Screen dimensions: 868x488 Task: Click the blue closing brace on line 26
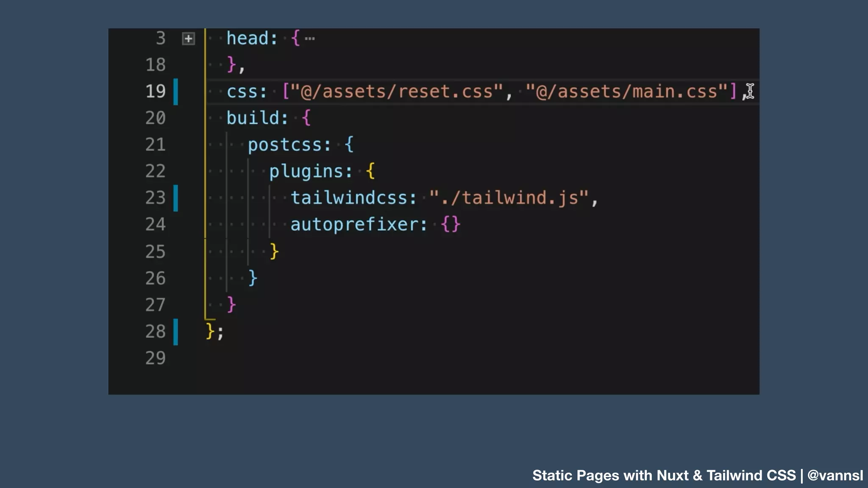pyautogui.click(x=253, y=278)
